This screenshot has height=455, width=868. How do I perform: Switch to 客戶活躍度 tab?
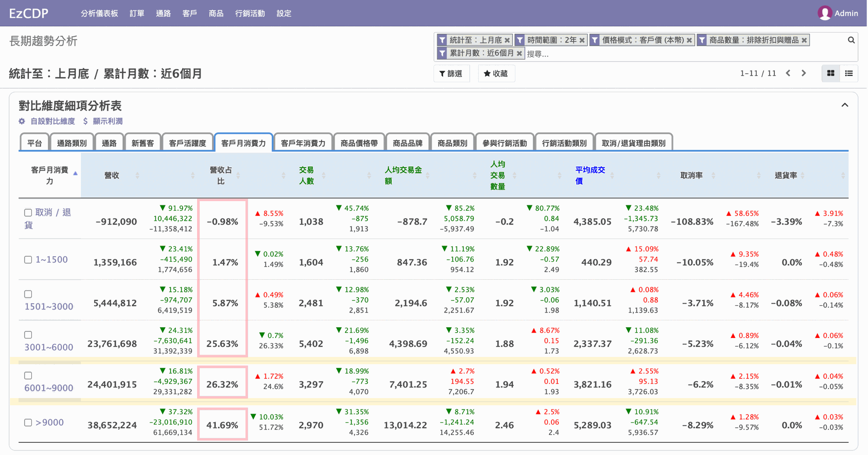[187, 143]
